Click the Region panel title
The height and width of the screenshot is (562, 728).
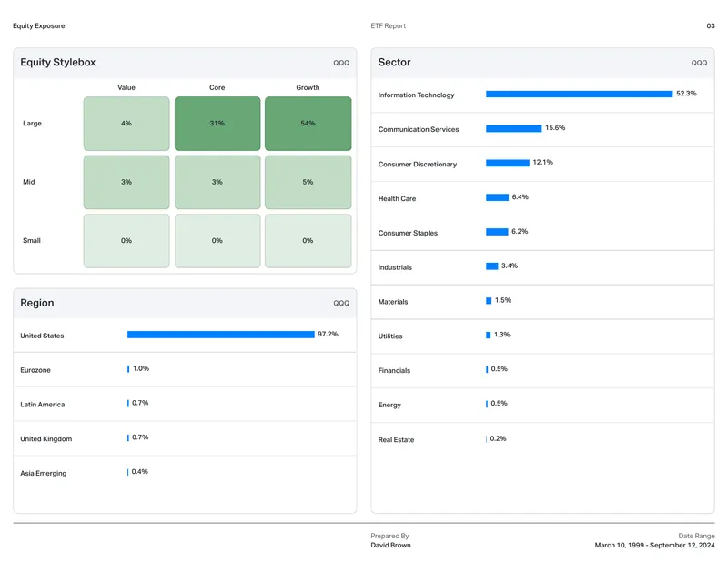[x=37, y=303]
